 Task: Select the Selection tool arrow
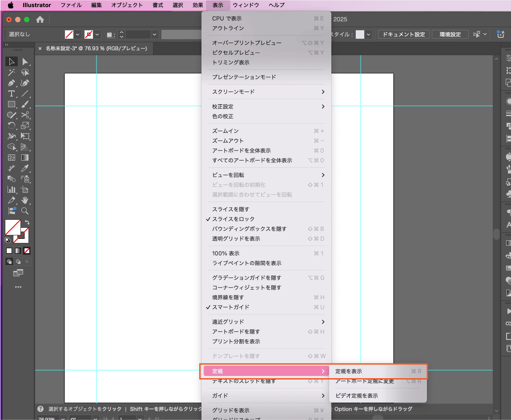tap(12, 62)
